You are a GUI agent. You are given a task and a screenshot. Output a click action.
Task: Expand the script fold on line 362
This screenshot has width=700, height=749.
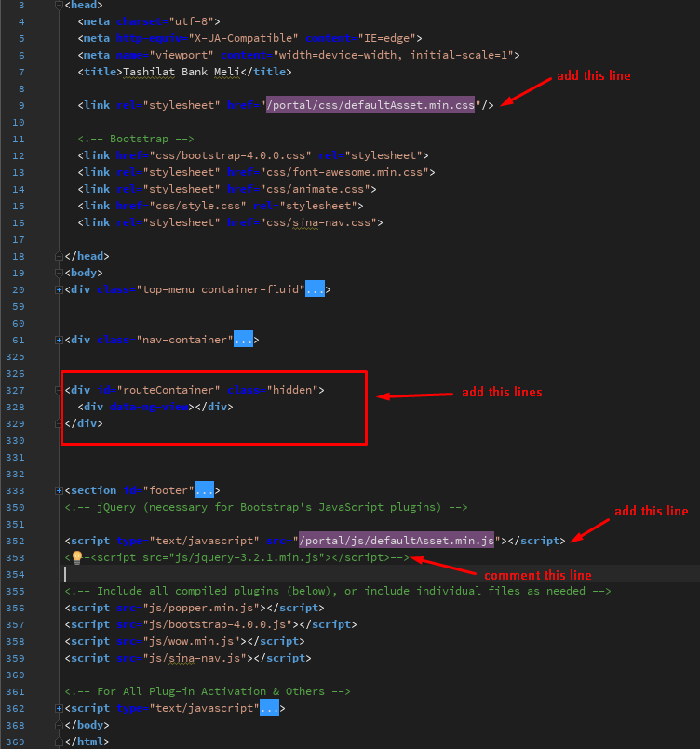[59, 708]
